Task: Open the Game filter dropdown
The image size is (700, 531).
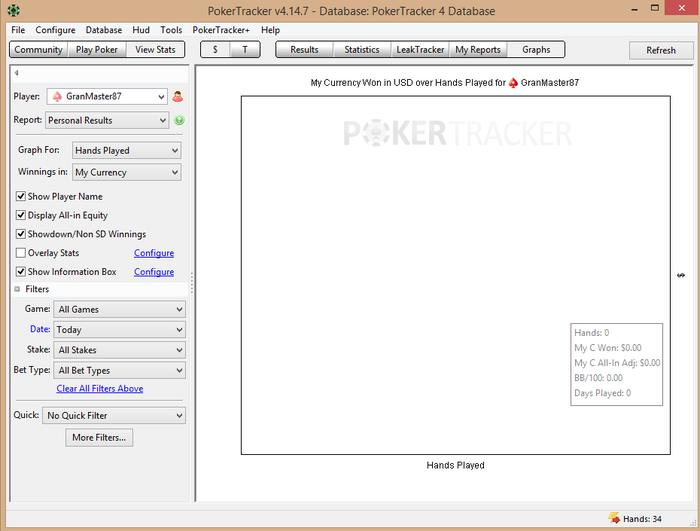Action: 119,309
